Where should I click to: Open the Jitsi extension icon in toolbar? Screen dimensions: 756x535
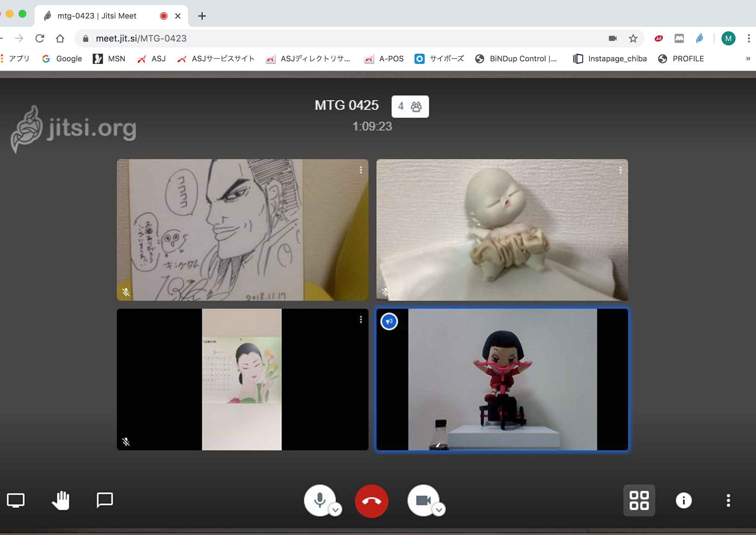[700, 39]
